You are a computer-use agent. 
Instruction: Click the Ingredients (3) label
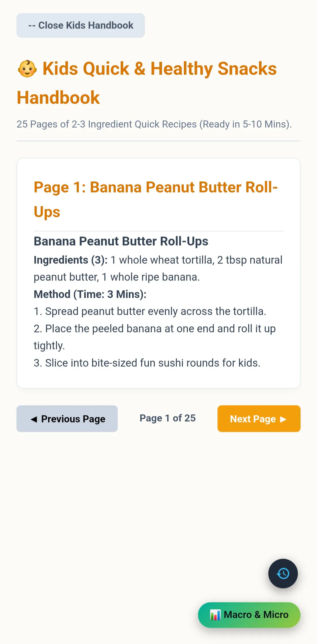pos(71,260)
